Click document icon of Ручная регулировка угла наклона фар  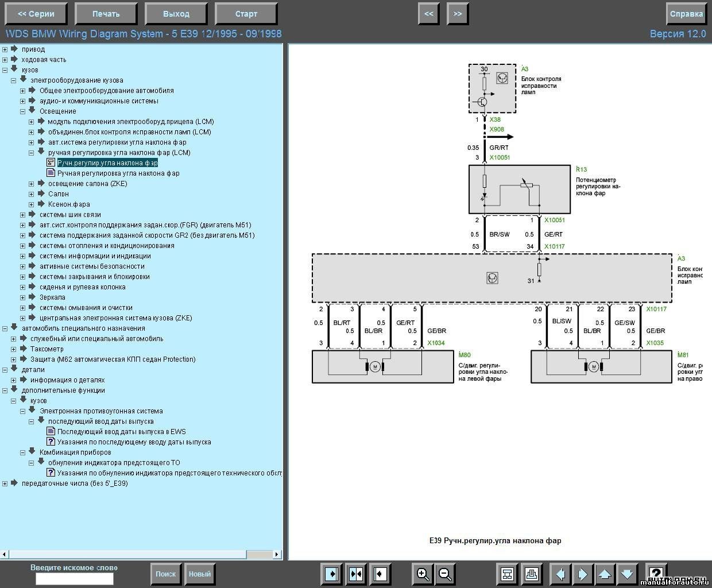51,173
